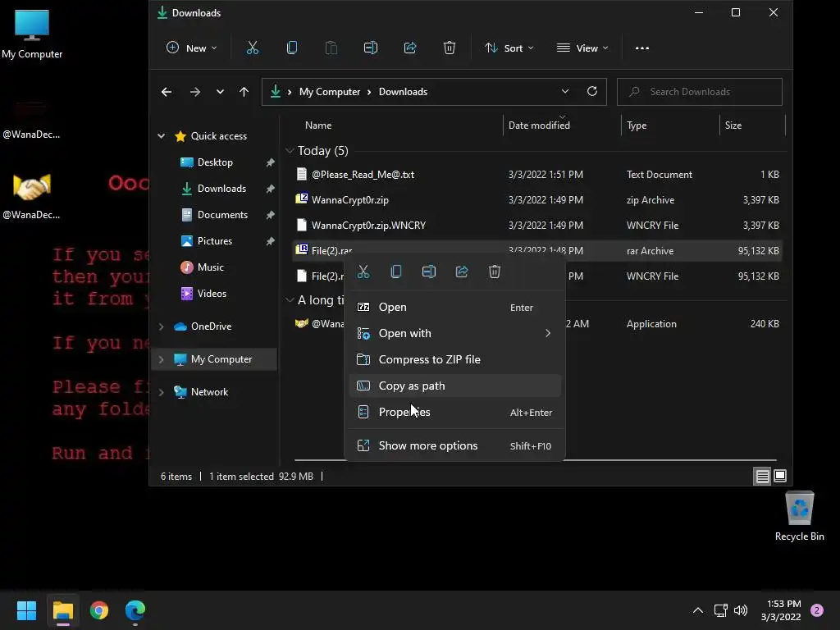The image size is (840, 630).
Task: Click the Share icon in Explorer toolbar
Action: click(x=410, y=48)
